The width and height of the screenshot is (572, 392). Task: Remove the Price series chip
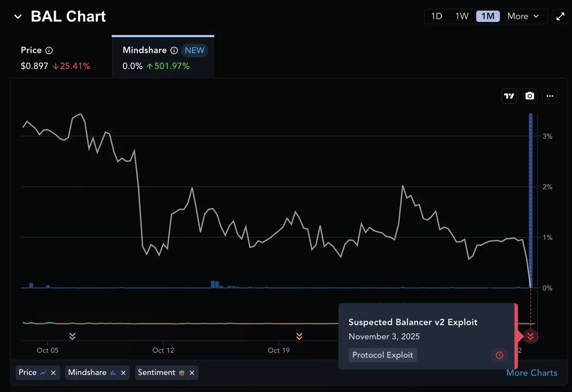[53, 373]
